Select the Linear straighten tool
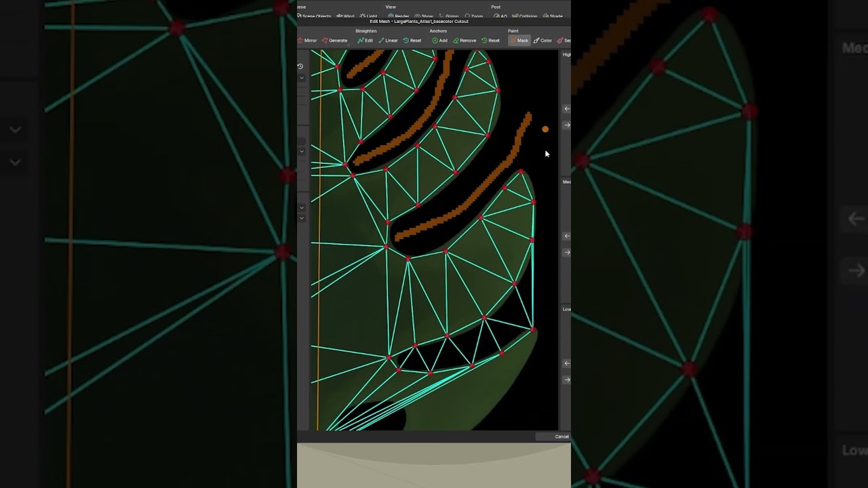This screenshot has width=868, height=488. [389, 41]
